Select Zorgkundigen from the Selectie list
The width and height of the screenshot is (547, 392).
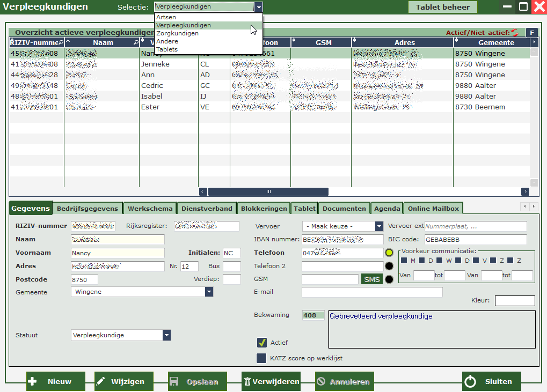point(177,33)
